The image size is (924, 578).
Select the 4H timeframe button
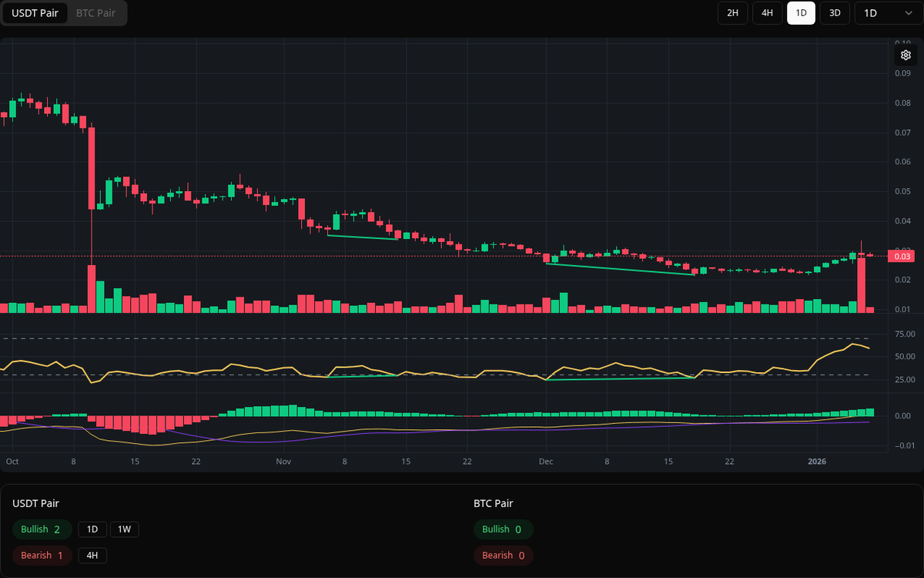[767, 13]
